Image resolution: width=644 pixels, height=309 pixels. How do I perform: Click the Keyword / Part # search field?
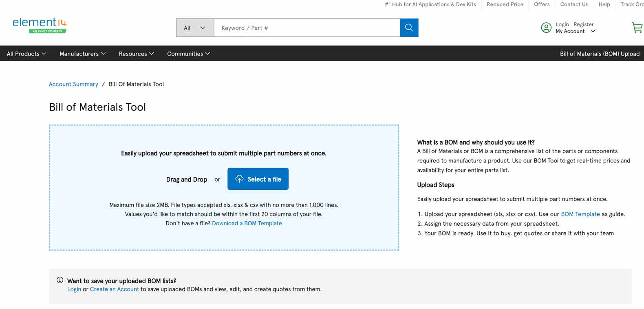(x=307, y=28)
